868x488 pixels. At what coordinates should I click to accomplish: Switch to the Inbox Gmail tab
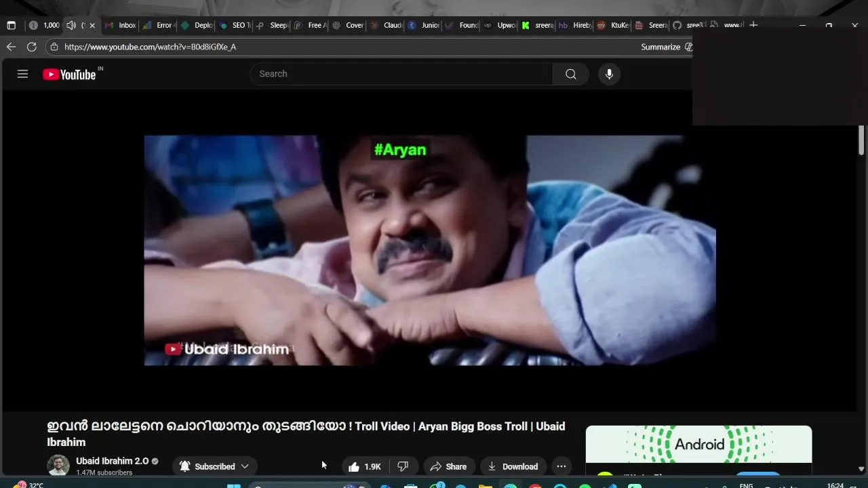pyautogui.click(x=120, y=25)
